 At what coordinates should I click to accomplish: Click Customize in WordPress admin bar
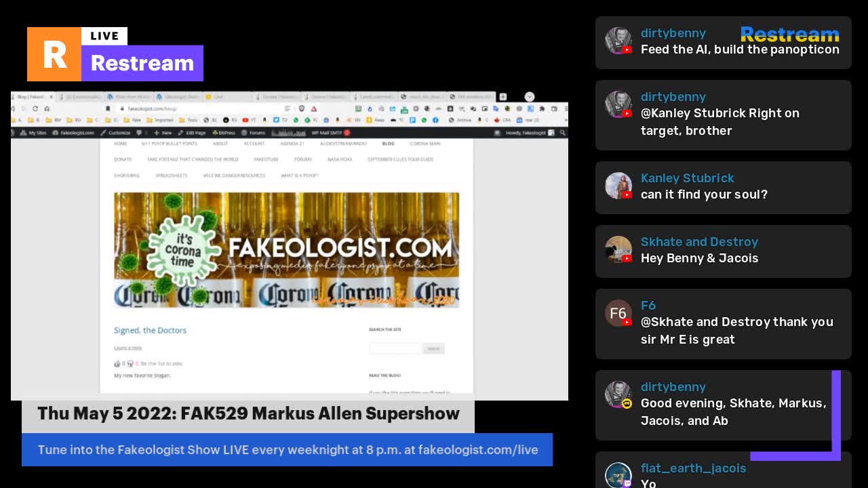pos(115,133)
